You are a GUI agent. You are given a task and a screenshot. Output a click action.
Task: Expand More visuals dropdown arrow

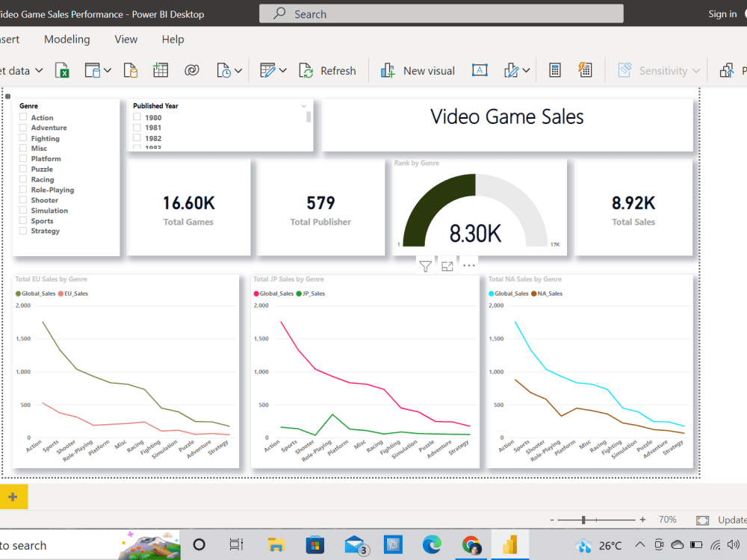[526, 70]
